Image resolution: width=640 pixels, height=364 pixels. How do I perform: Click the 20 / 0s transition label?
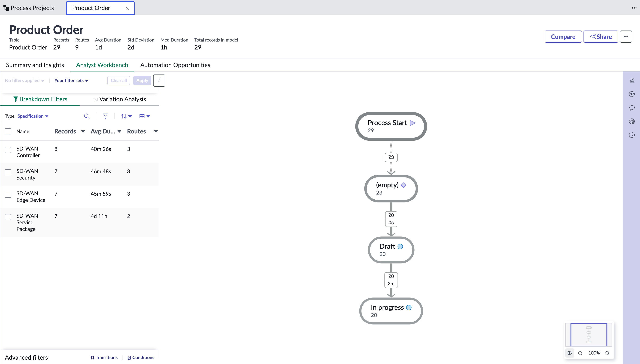(391, 219)
